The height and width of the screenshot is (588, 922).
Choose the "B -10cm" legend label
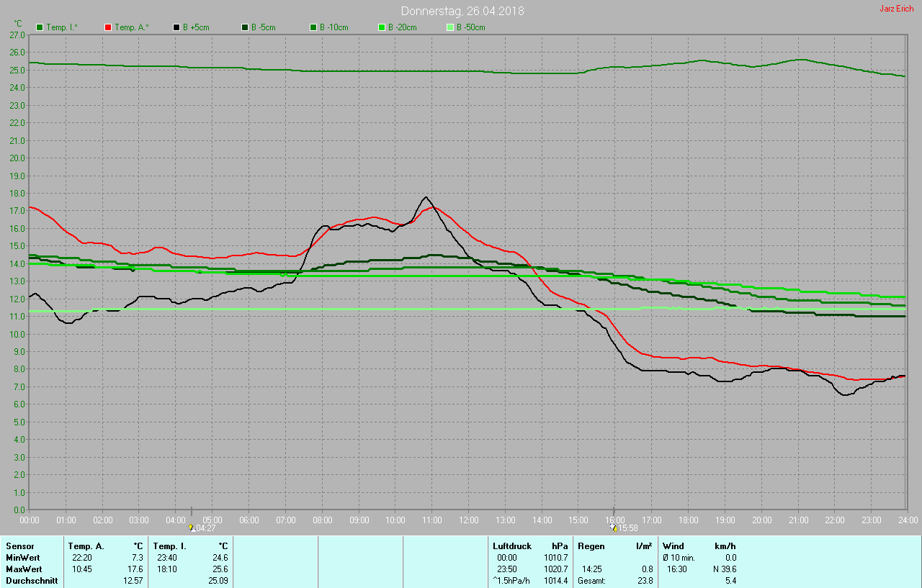point(334,27)
